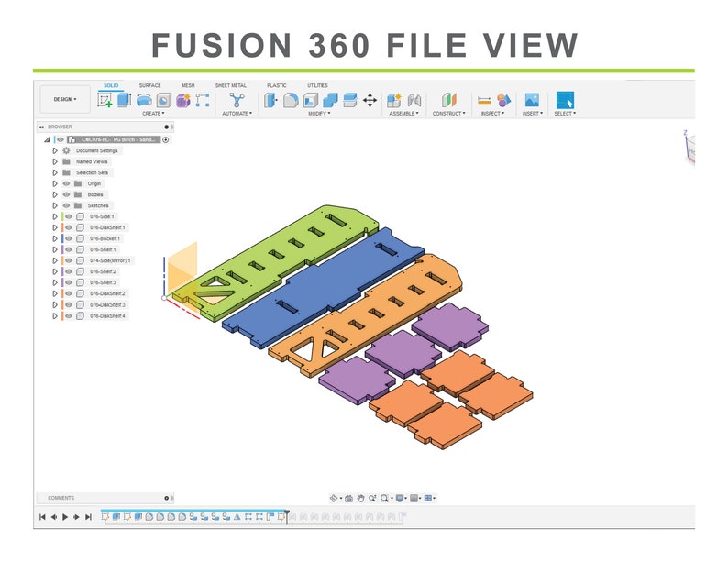Select the Create Form tool

(183, 100)
